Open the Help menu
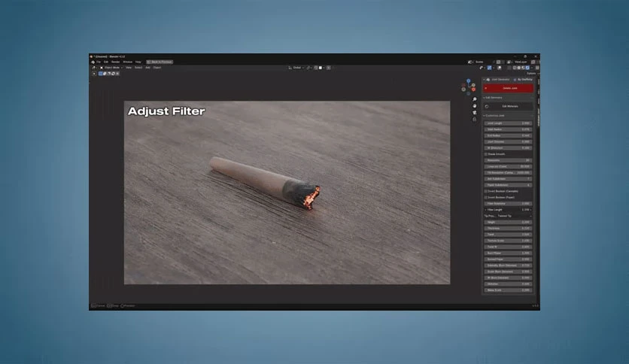 coord(138,62)
